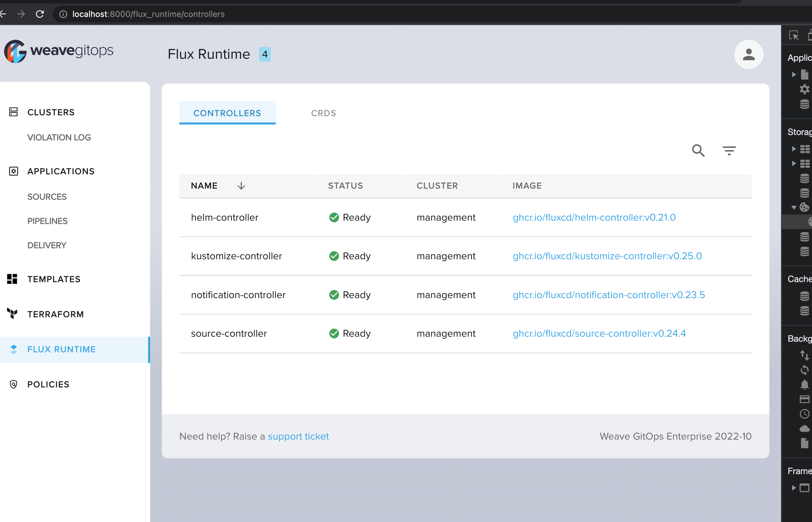The image size is (812, 522).
Task: Open Terraform in the sidebar
Action: 55,314
